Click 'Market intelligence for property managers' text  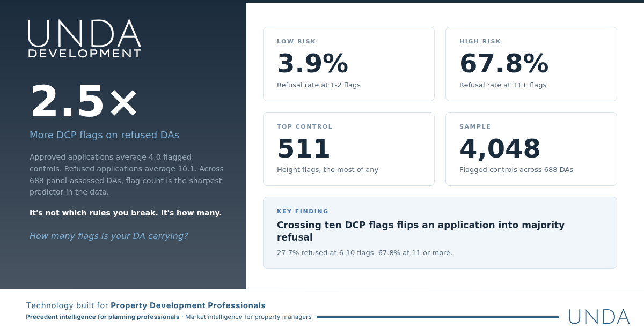point(248,317)
